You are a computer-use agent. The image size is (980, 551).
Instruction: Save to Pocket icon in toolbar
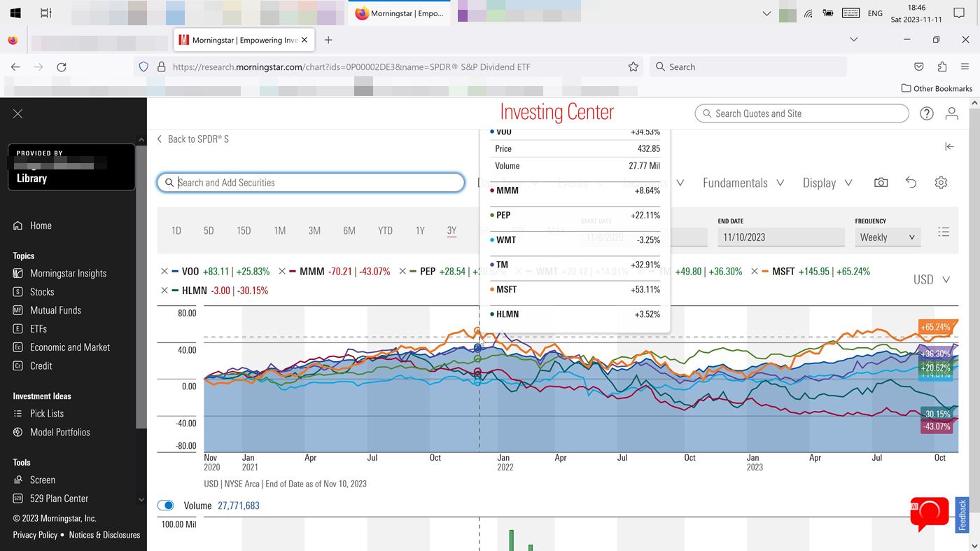919,67
